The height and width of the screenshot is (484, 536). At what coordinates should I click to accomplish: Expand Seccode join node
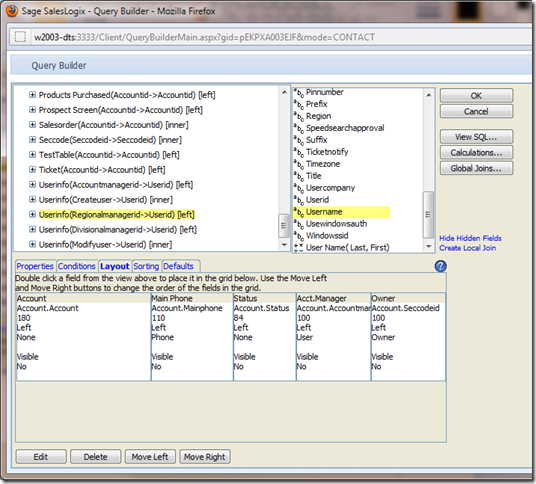tap(32, 139)
